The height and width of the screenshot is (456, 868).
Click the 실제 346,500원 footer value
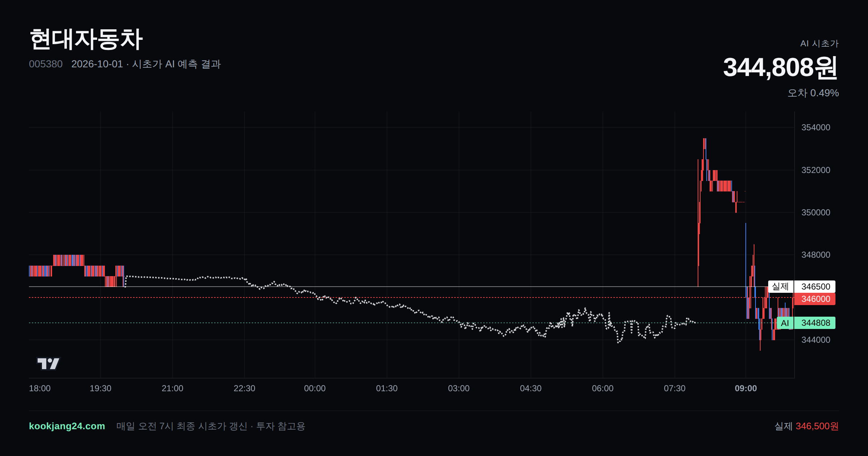click(x=807, y=426)
